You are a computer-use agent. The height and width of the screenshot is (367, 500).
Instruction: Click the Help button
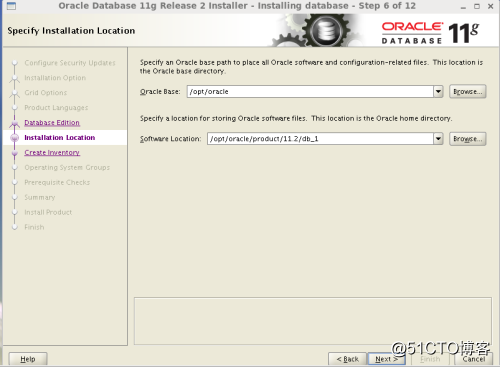pyautogui.click(x=28, y=359)
